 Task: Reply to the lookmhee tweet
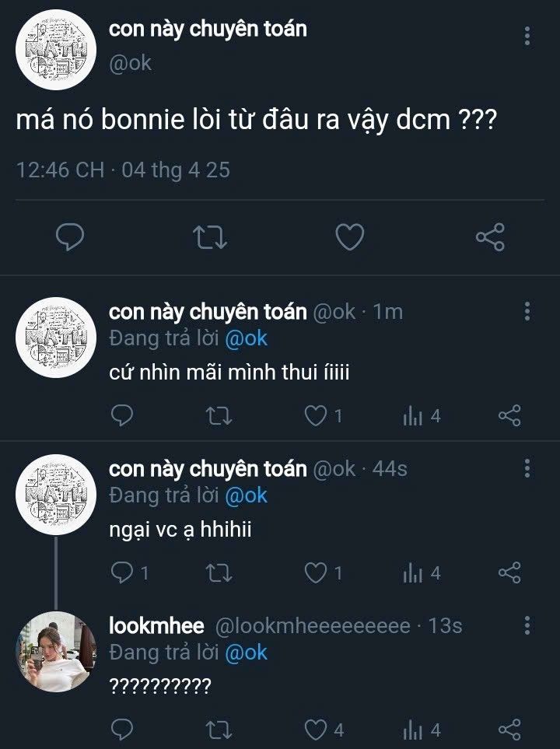(122, 730)
